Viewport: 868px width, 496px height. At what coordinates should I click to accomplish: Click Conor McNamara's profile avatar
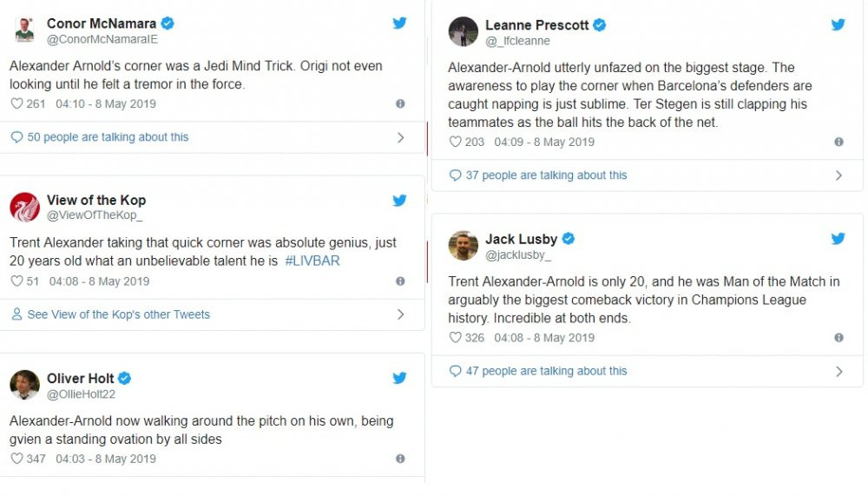[x=24, y=30]
